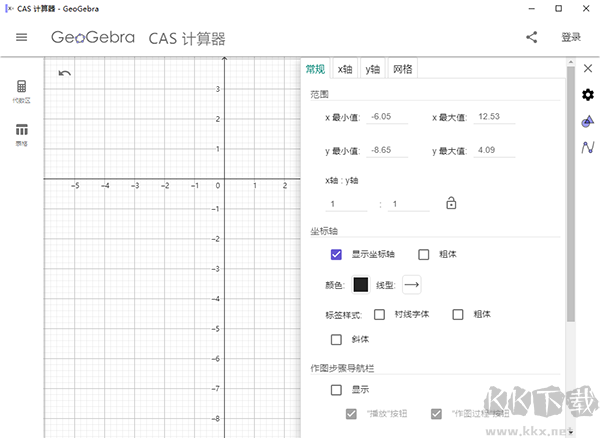Open the 代数区 algebra view

point(21,91)
